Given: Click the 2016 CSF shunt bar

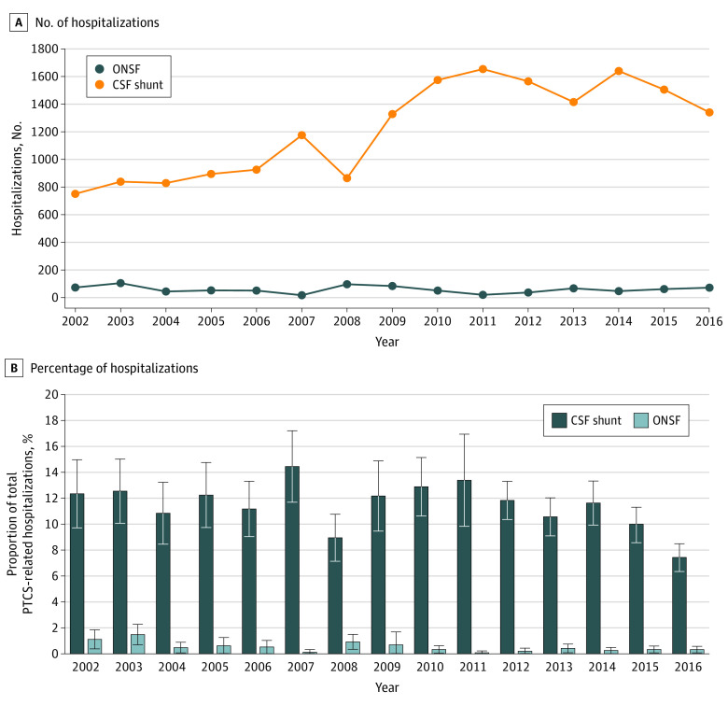Looking at the screenshot, I should tap(679, 606).
